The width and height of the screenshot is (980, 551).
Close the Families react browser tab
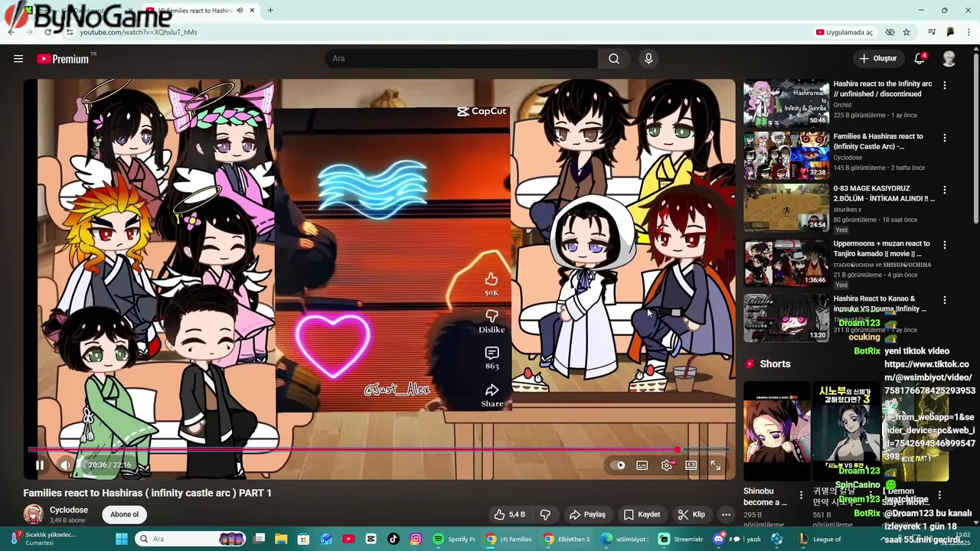tap(252, 11)
